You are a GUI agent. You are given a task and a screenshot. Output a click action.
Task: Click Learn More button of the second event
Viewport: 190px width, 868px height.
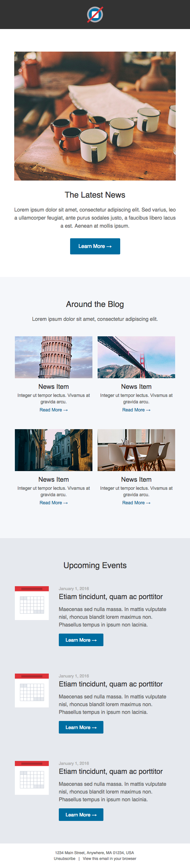[81, 727]
